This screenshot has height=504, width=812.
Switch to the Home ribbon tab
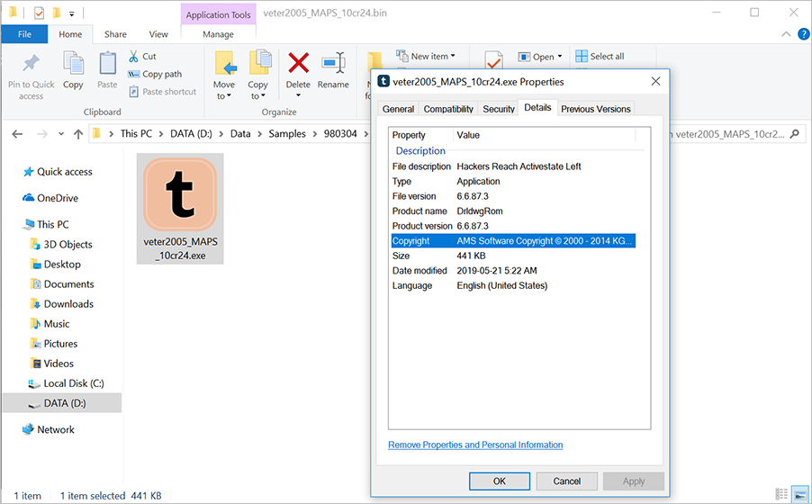pyautogui.click(x=70, y=34)
